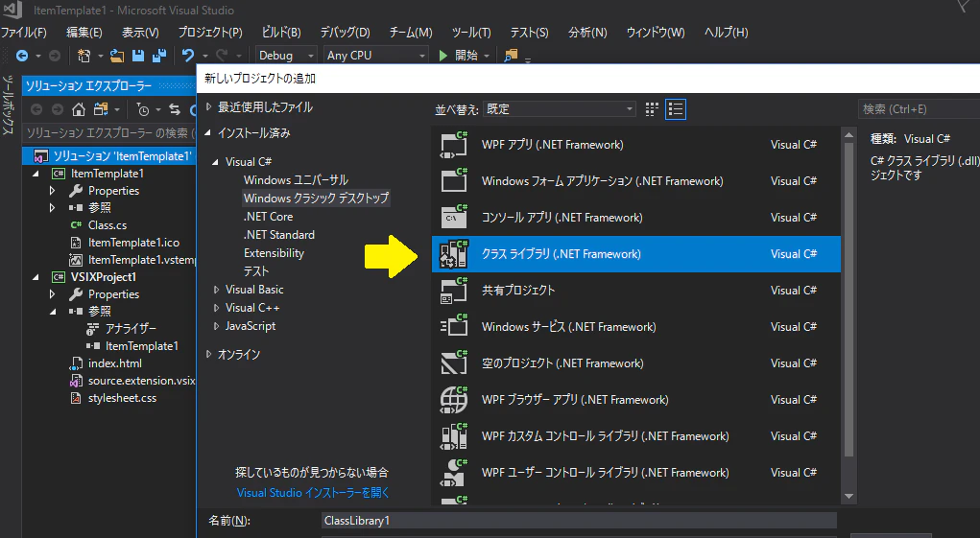The width and height of the screenshot is (980, 538).
Task: Select the .NET Core category
Action: coord(268,217)
